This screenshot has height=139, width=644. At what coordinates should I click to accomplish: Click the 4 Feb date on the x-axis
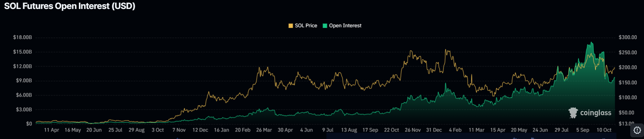coord(455,130)
